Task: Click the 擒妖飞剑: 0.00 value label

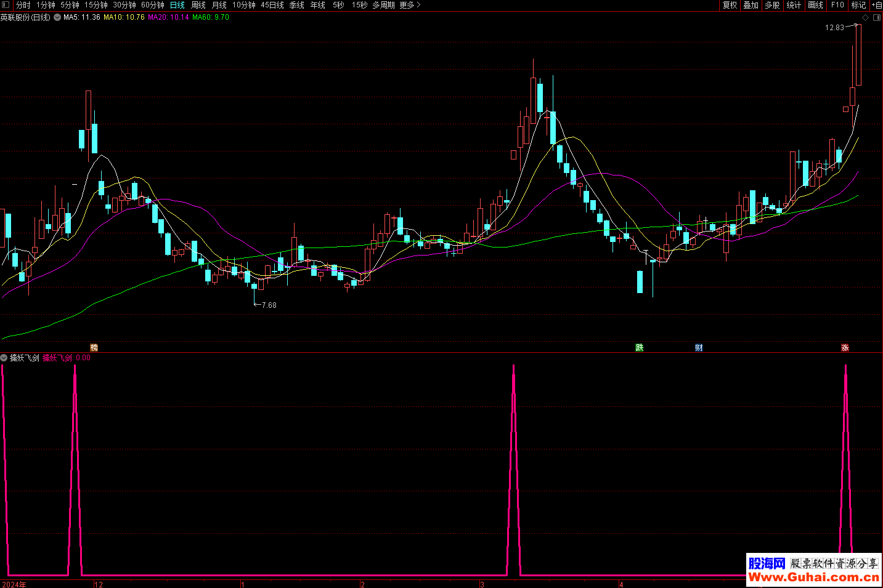Action: (x=67, y=358)
